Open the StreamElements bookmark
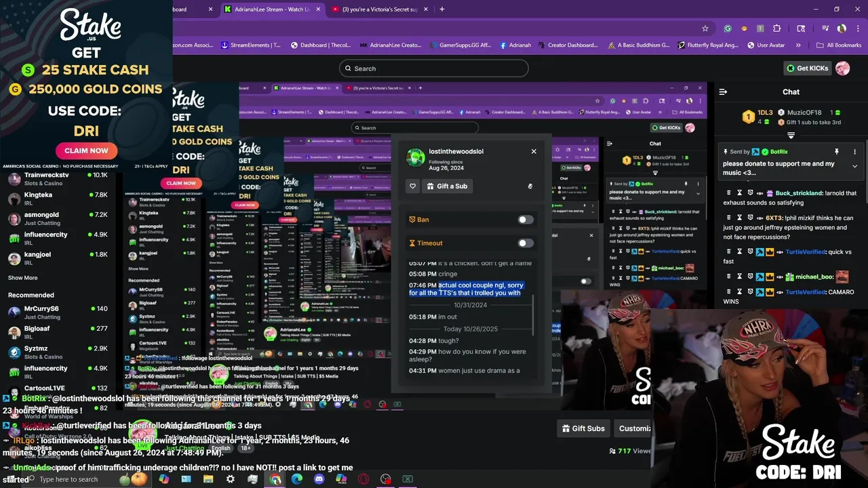868x488 pixels. pyautogui.click(x=251, y=45)
